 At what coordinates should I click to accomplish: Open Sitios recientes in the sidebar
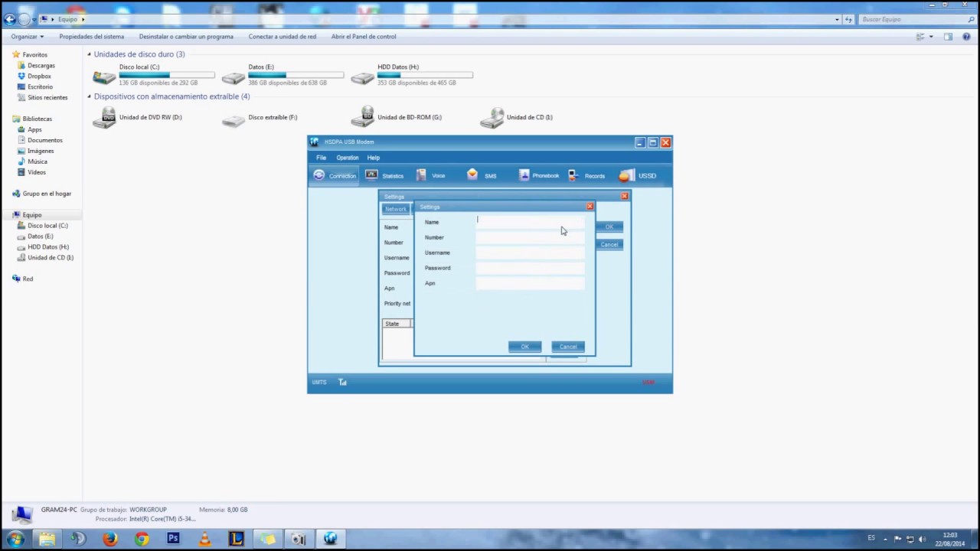coord(47,98)
